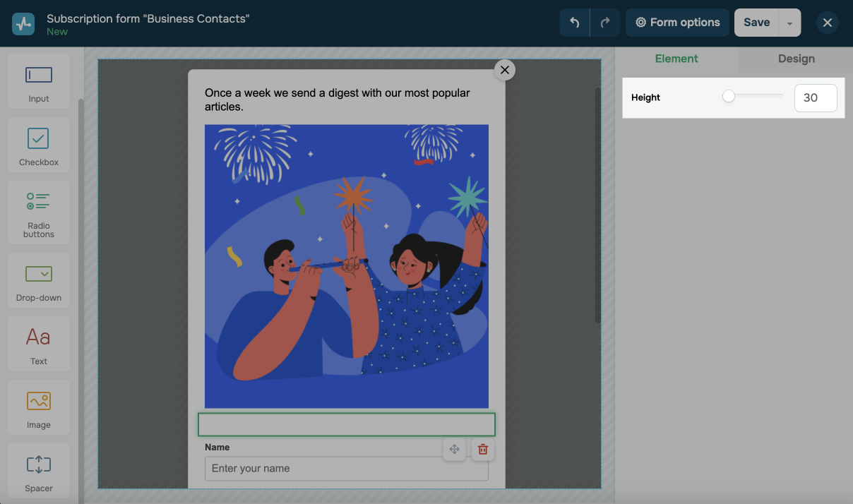This screenshot has height=504, width=853.
Task: Click the undo arrow button
Action: click(575, 23)
